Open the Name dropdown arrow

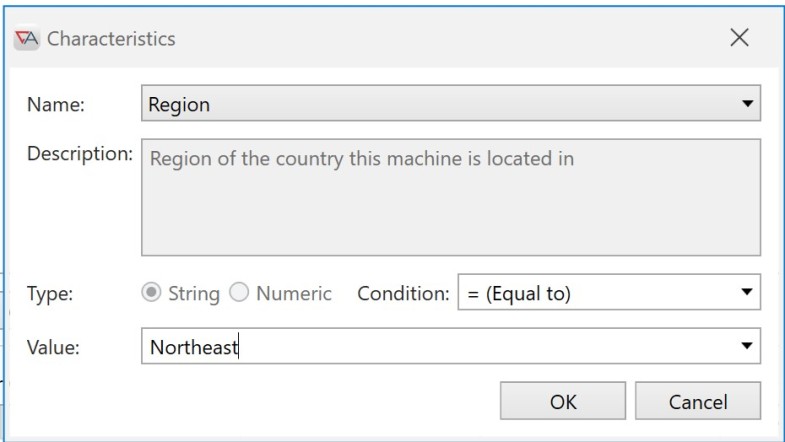coord(747,104)
